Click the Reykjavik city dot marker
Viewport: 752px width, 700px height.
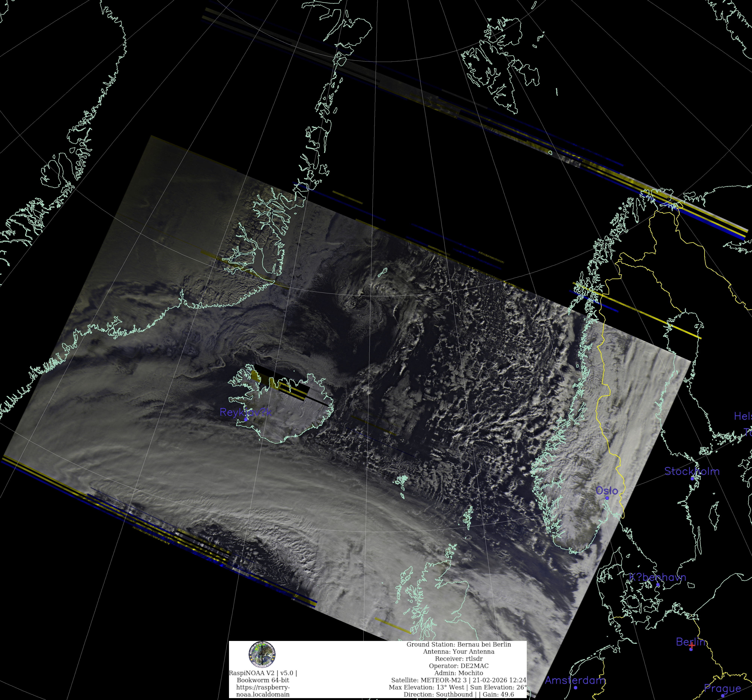246,419
